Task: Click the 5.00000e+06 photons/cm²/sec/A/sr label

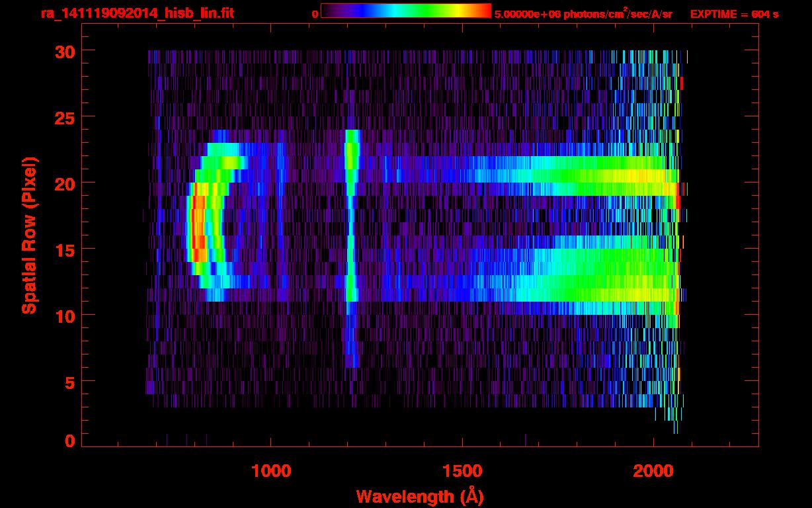Action: [x=583, y=13]
